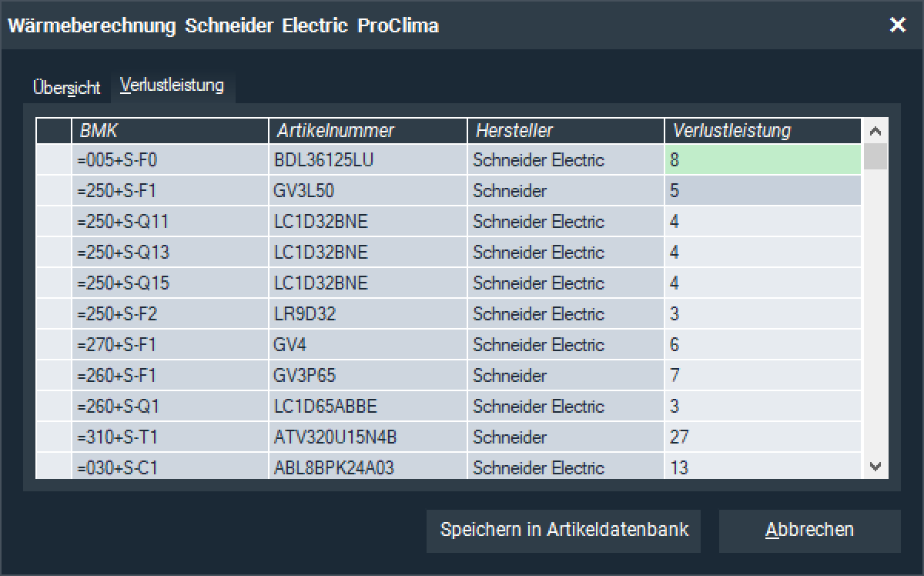Screen dimensions: 924x576
Task: Click the =270+S-F1 BMK cell
Action: (169, 345)
